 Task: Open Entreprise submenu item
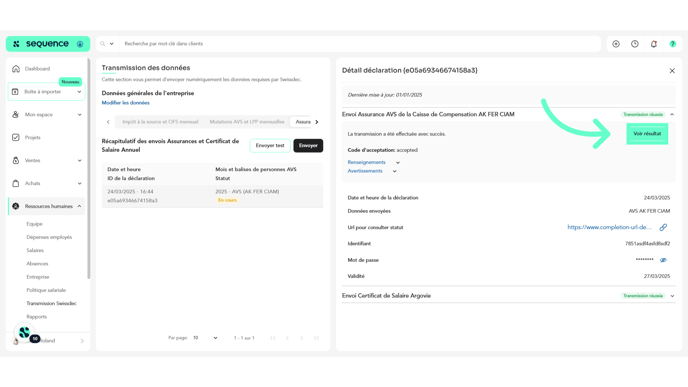pos(38,277)
